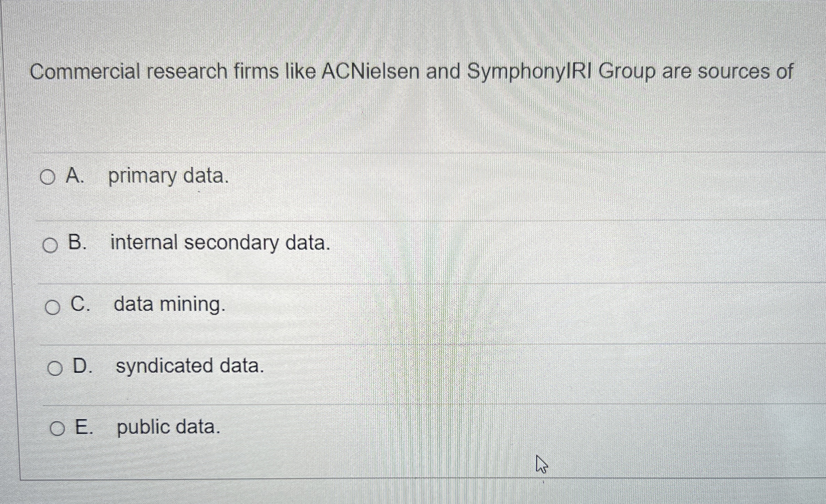Select option C radio button
This screenshot has height=504, width=826.
point(53,307)
